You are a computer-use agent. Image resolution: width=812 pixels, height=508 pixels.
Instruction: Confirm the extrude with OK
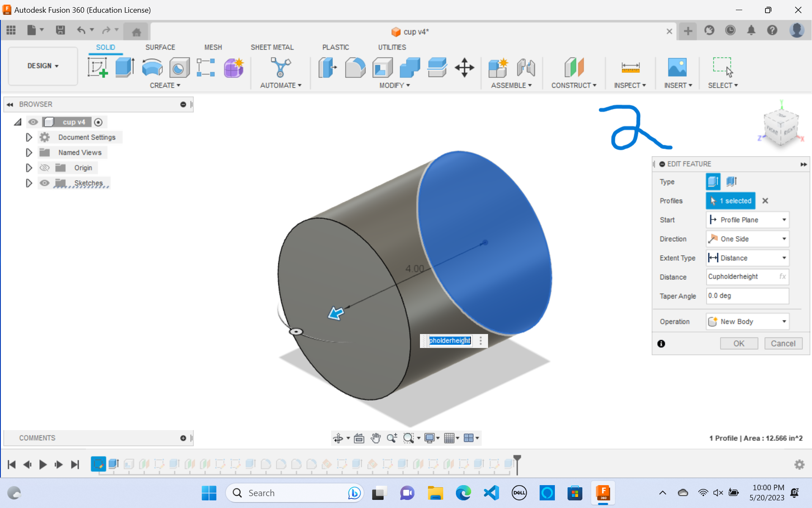pos(738,343)
